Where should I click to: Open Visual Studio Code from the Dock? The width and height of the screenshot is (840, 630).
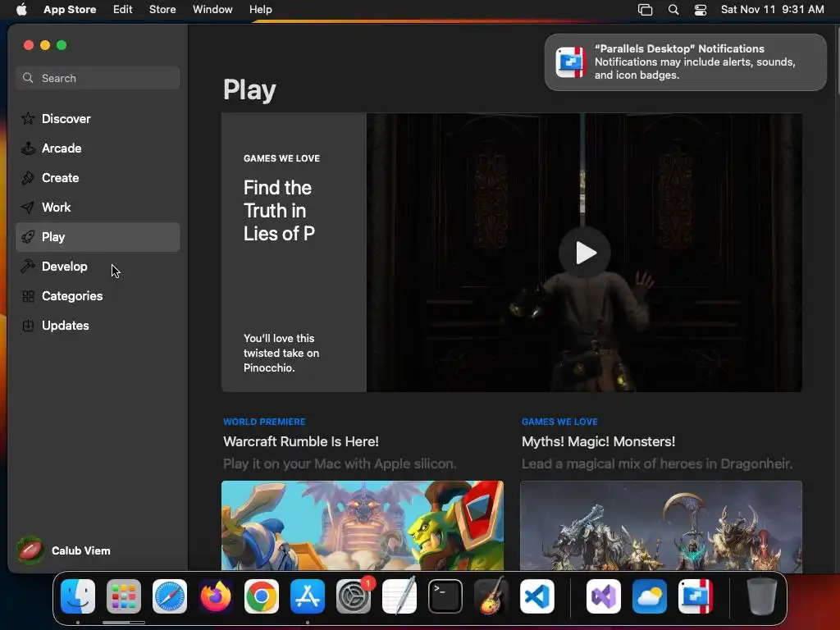point(536,596)
